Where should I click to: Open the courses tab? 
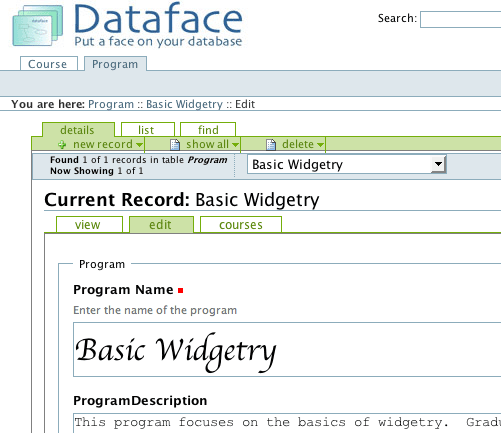(241, 224)
